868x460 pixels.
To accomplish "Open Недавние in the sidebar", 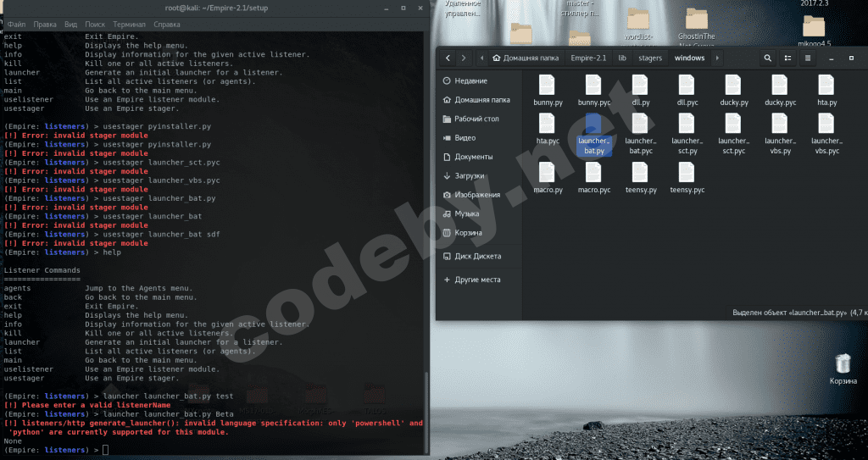I will coord(478,80).
